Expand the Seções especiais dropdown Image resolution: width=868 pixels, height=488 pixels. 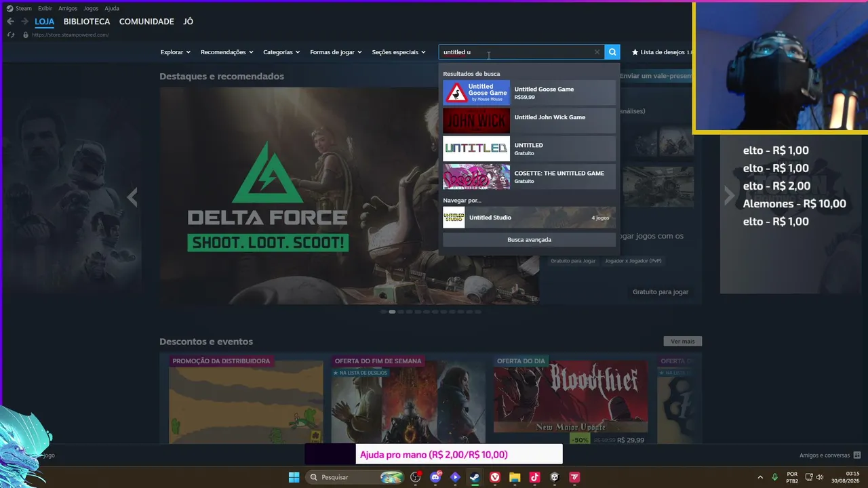tap(399, 52)
